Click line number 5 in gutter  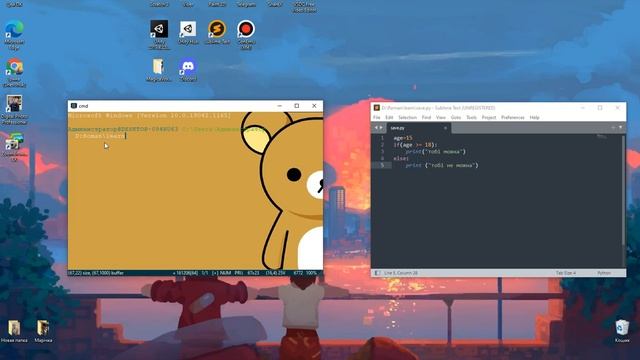[382, 165]
